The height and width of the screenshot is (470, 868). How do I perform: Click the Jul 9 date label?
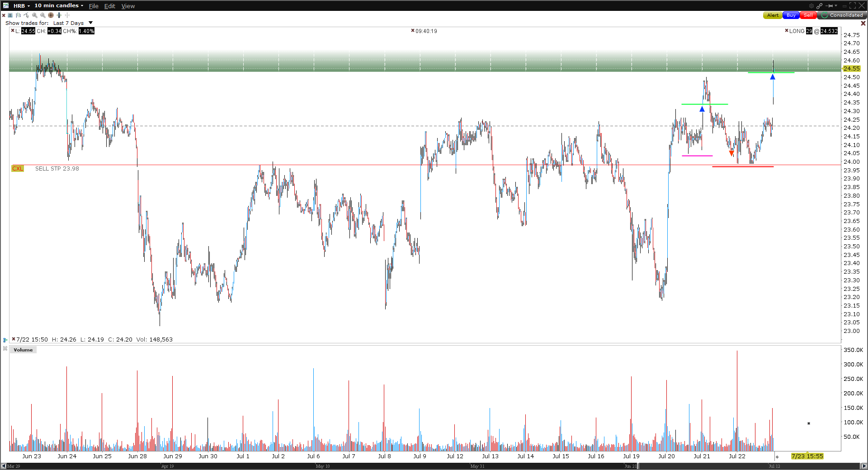420,456
